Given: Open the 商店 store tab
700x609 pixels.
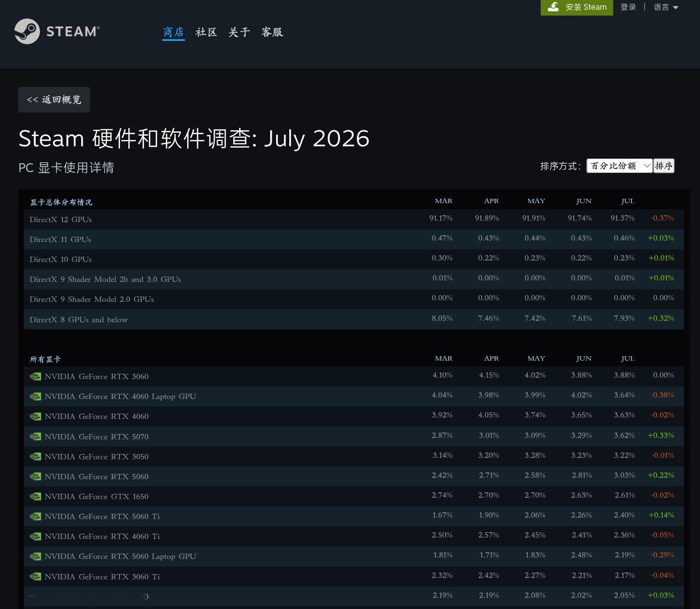Looking at the screenshot, I should [173, 32].
